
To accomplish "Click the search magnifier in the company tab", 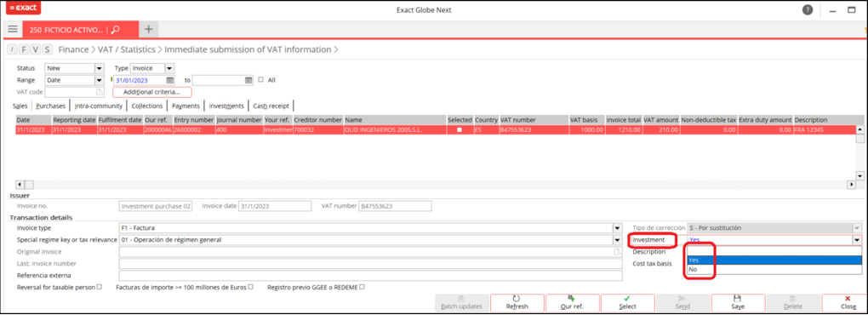I will pyautogui.click(x=116, y=29).
